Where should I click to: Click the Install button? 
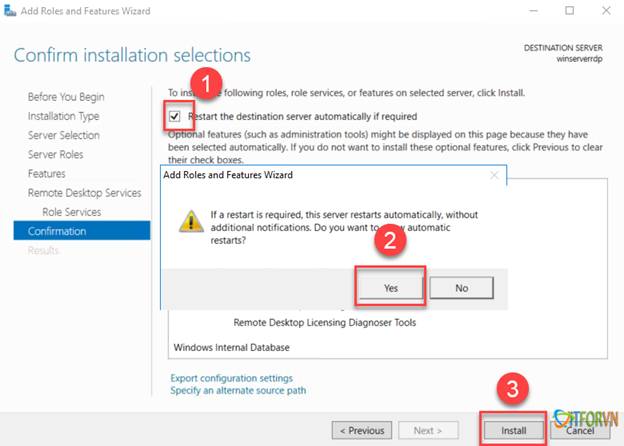513,430
